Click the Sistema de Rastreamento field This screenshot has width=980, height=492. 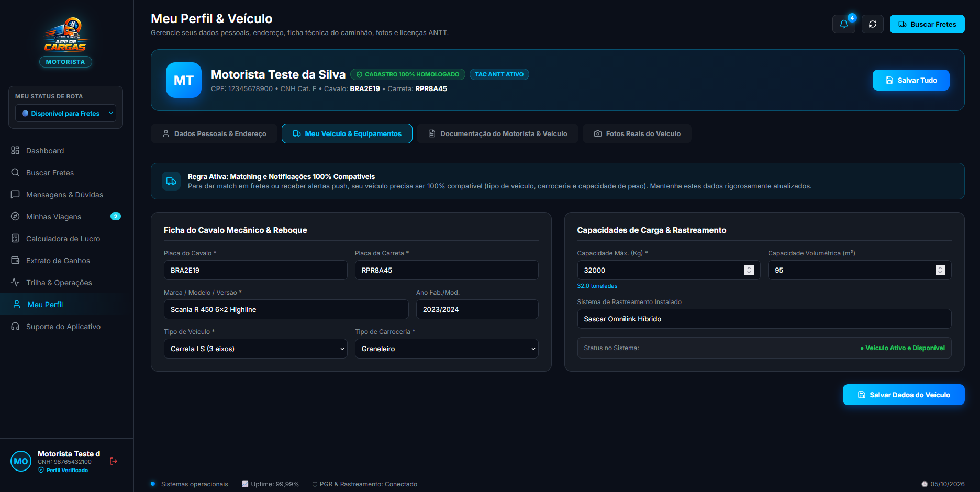pos(764,319)
